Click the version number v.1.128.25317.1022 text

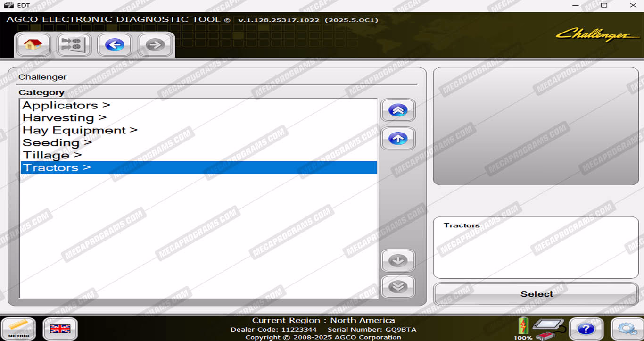point(279,20)
